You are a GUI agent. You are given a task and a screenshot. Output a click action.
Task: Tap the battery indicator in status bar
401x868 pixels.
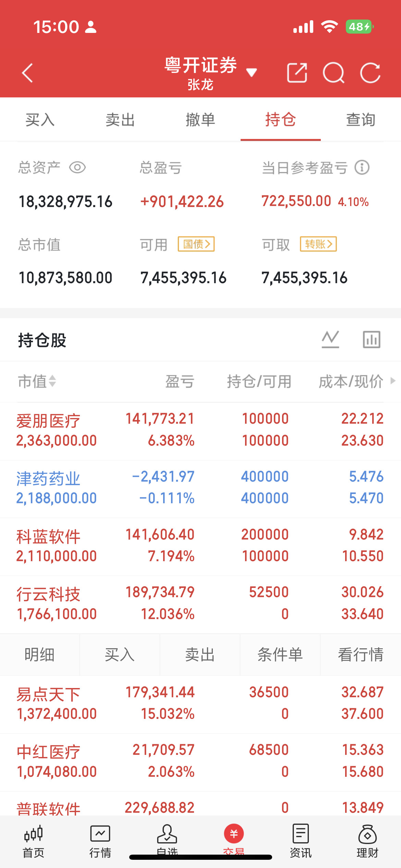pyautogui.click(x=360, y=26)
